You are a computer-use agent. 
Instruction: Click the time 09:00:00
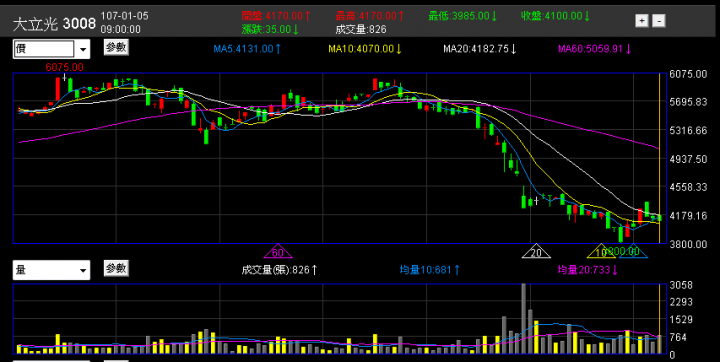point(121,29)
